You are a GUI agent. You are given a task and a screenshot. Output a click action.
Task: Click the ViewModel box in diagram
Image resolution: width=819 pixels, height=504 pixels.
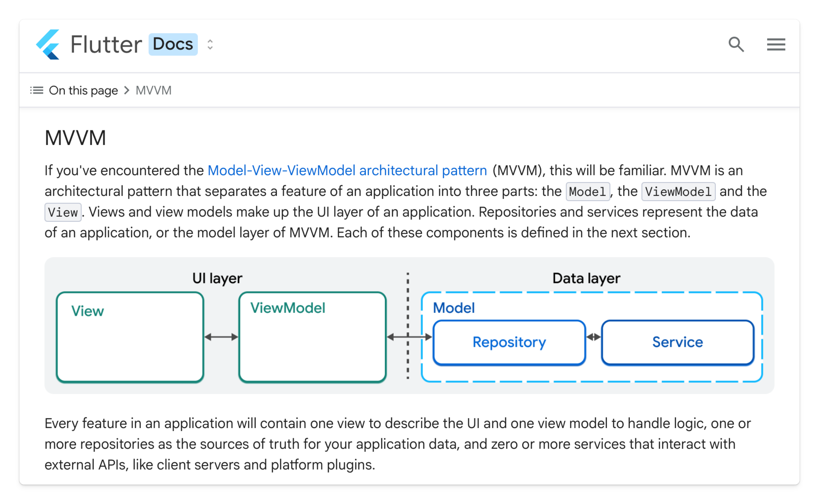312,337
